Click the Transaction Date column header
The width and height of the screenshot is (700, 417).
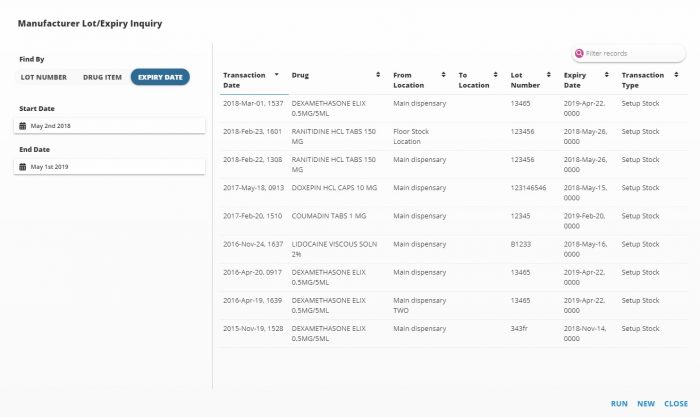point(245,80)
